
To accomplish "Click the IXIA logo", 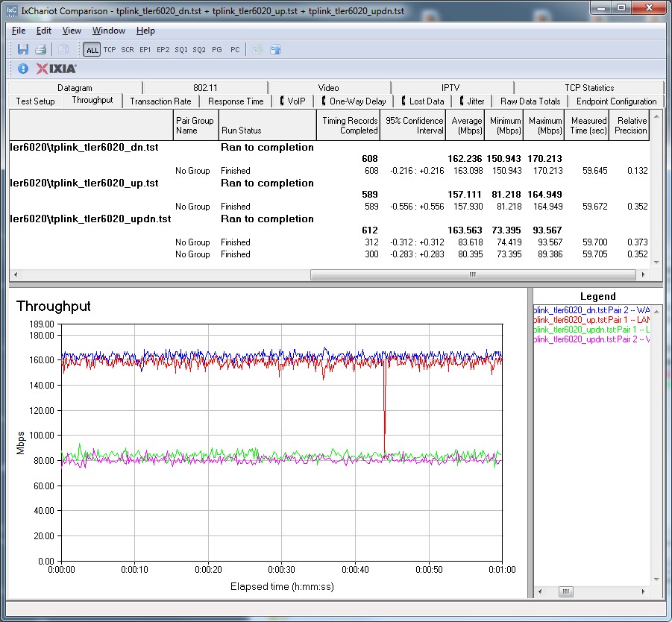I will coord(56,69).
